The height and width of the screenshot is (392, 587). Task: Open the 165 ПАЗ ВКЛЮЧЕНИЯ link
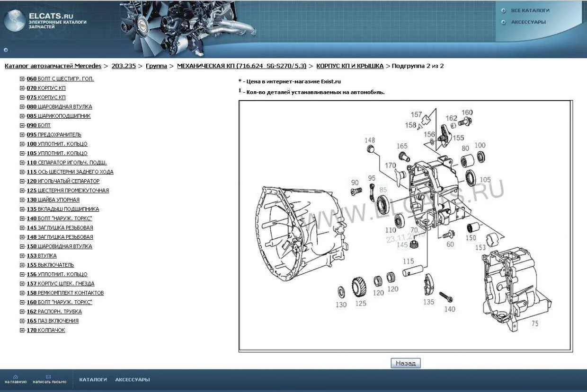(53, 321)
